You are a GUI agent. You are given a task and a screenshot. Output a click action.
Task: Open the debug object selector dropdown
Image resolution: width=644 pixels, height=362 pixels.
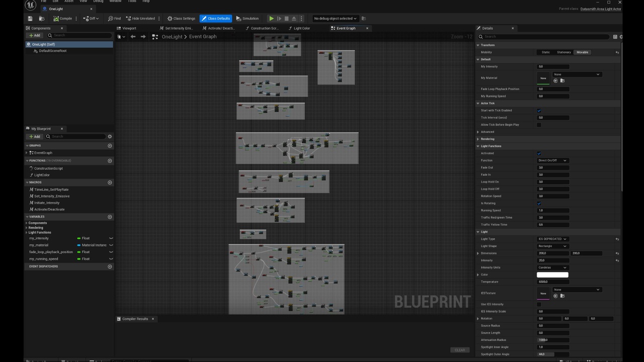[335, 19]
